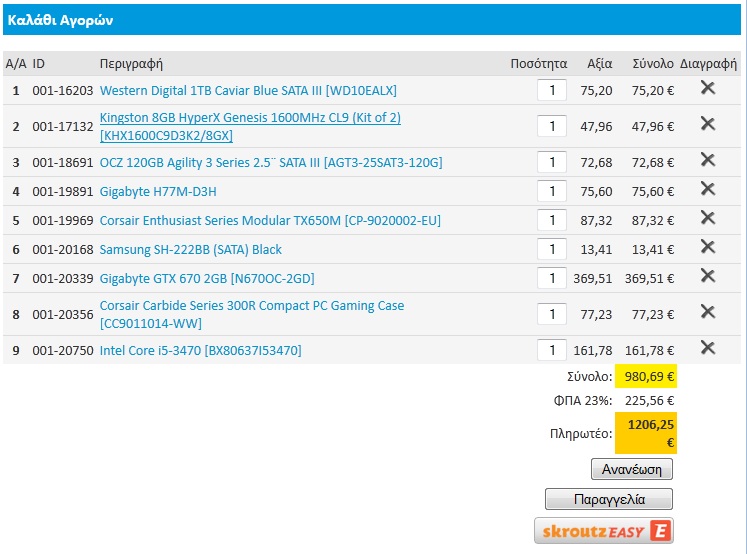Open Corsair Enthusiast Series Modular TX650M link
Screen dimensions: 747x554
tap(270, 221)
